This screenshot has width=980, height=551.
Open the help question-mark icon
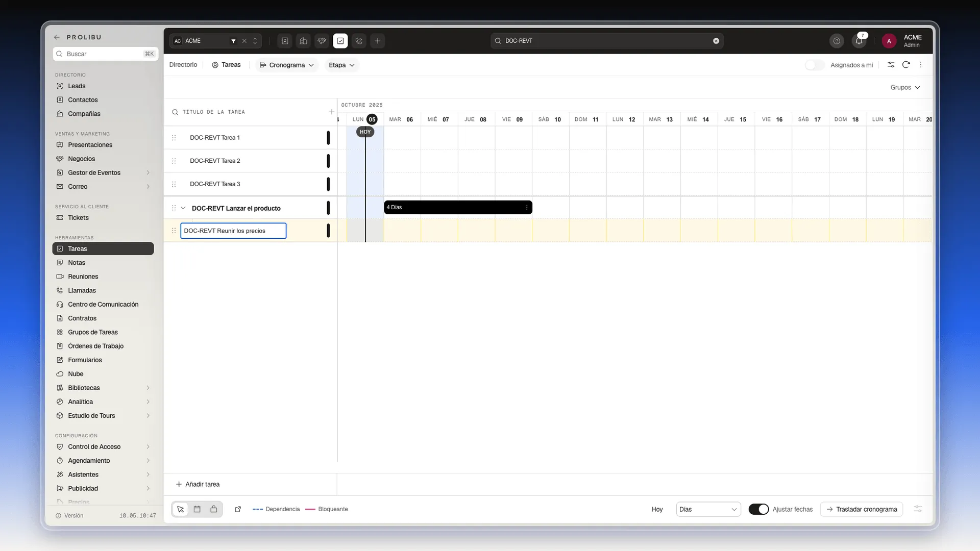point(837,41)
